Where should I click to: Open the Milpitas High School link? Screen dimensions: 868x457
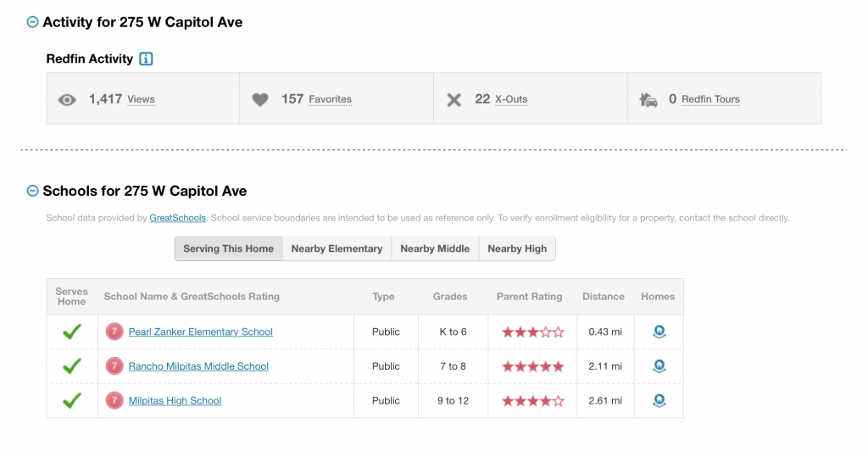175,401
